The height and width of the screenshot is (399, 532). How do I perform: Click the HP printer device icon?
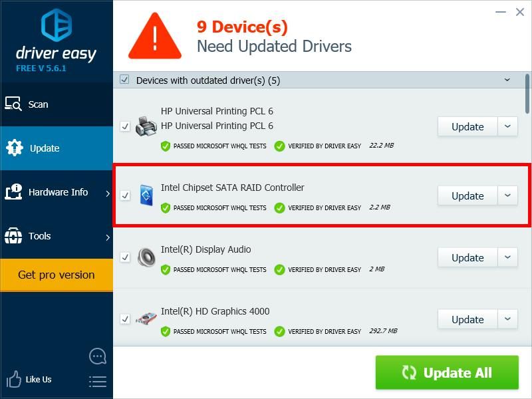(x=146, y=126)
